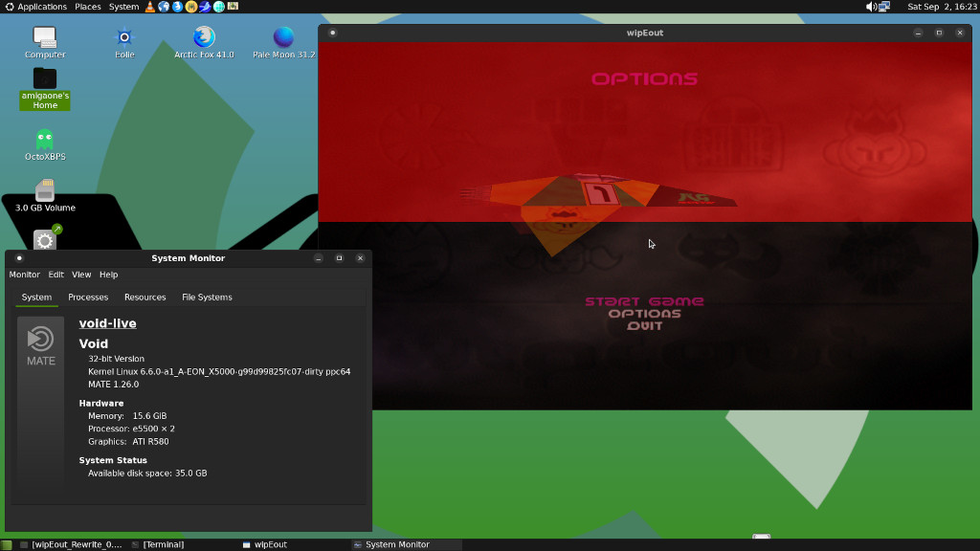Switch to wipEout taskbar entry
980x551 pixels.
click(x=266, y=544)
